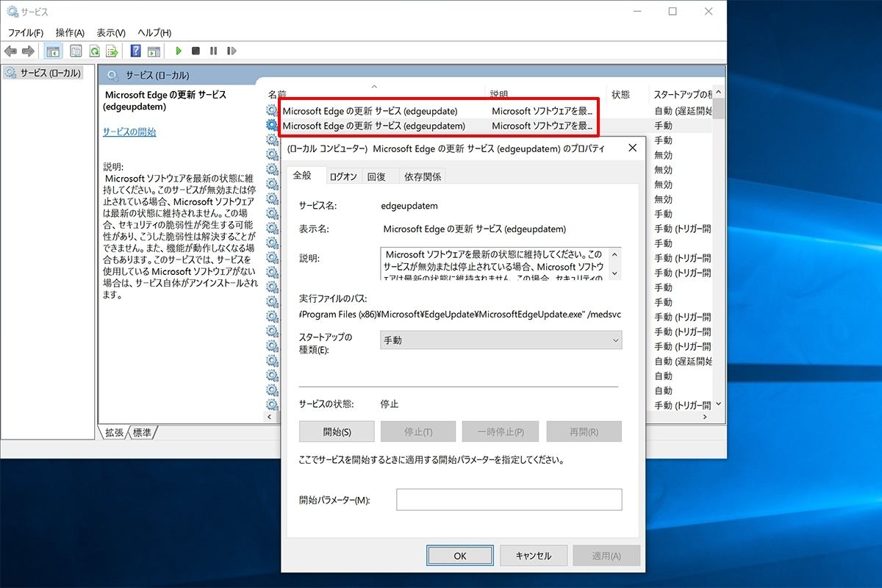Click the gear icon of the edgeupdatem service row
The height and width of the screenshot is (588, 882).
(x=273, y=126)
